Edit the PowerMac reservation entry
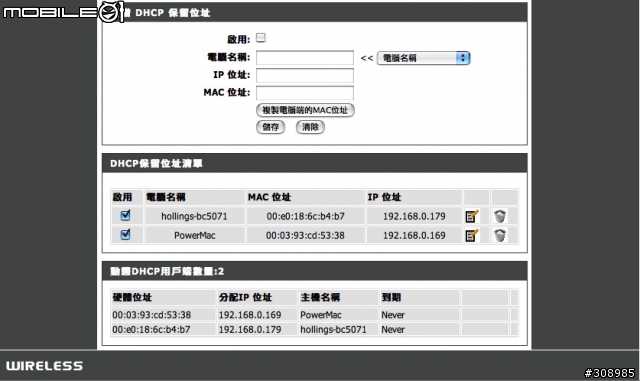640x381 pixels. (x=472, y=235)
